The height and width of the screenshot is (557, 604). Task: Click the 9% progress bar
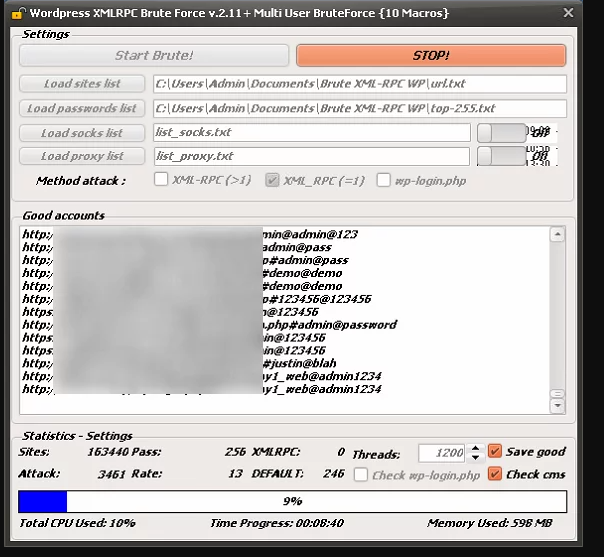[x=292, y=501]
